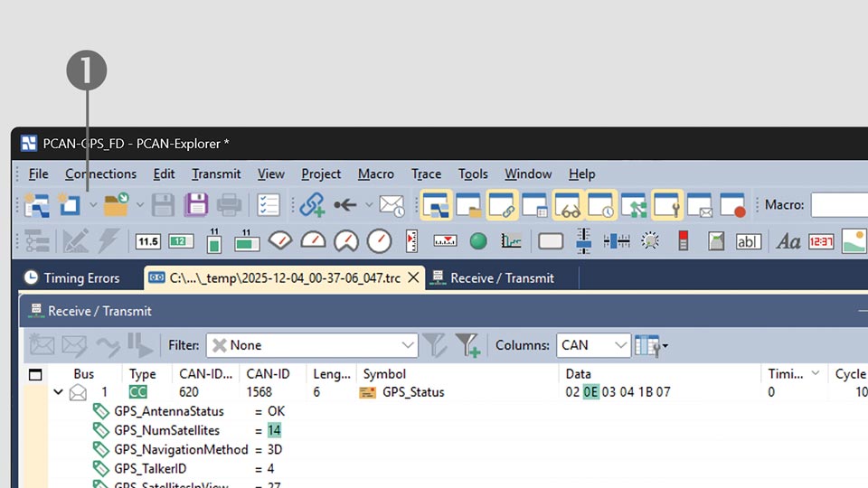
Task: Switch to the Timing Errors tab
Action: click(x=72, y=277)
